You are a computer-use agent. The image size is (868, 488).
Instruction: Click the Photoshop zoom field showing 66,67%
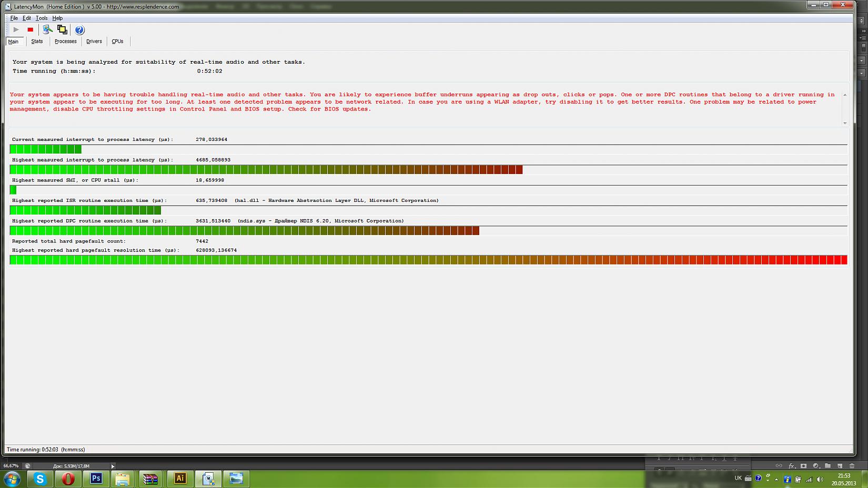[x=11, y=466]
